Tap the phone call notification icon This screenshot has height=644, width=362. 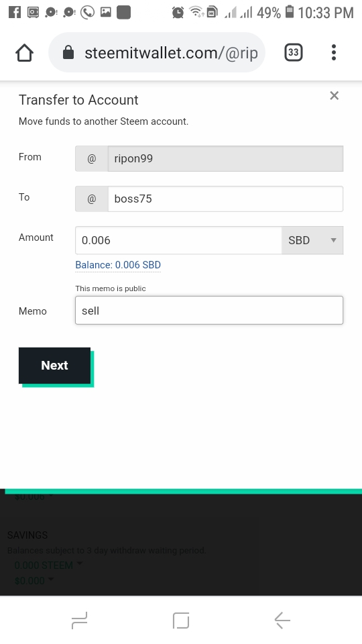[x=87, y=12]
